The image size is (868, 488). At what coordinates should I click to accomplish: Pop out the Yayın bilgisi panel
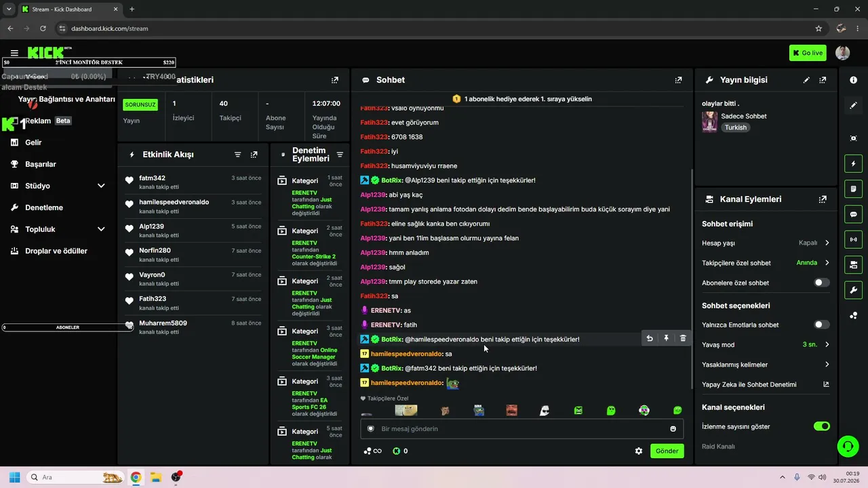[823, 80]
